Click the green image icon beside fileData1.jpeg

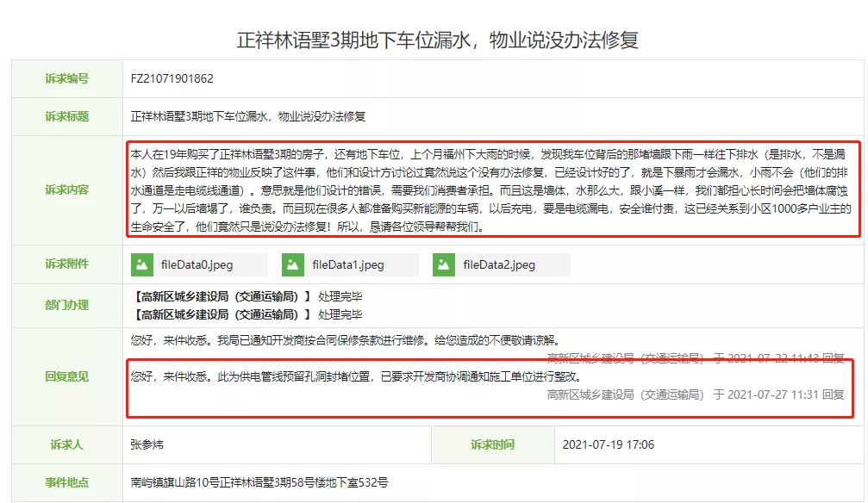pyautogui.click(x=295, y=264)
